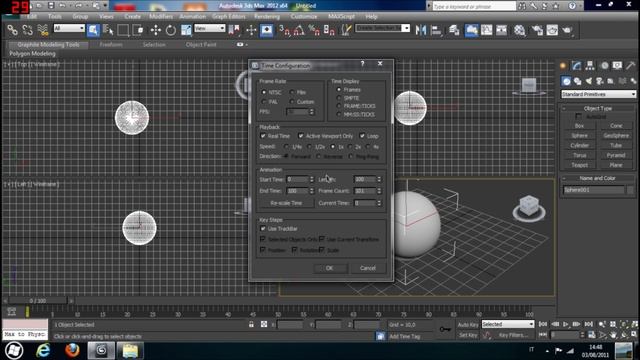The height and width of the screenshot is (360, 640).
Task: Choose FRAME:TICKS time display
Action: [339, 106]
